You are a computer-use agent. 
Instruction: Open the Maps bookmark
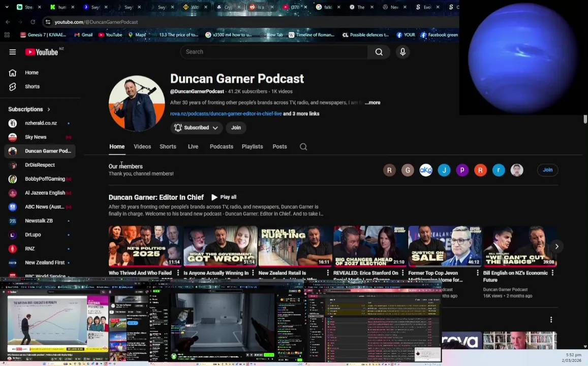click(137, 35)
